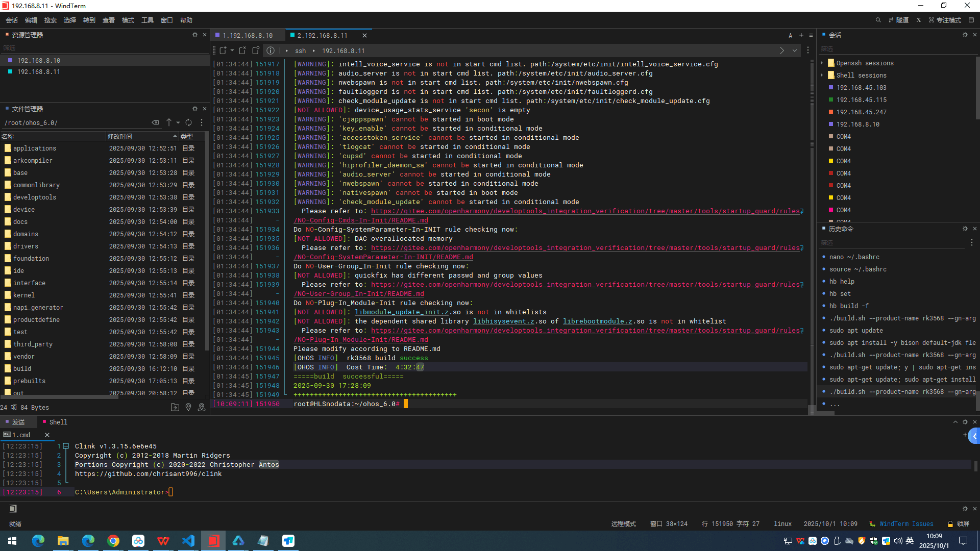980x551 pixels.
Task: Open the 编辑 menu
Action: click(31, 20)
